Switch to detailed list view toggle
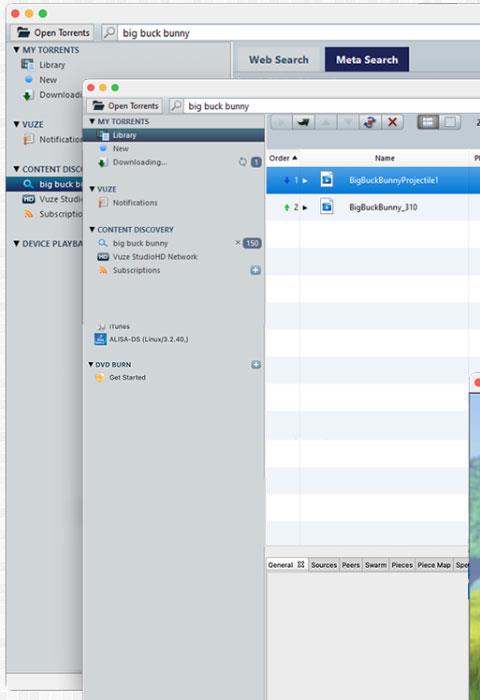 (428, 122)
